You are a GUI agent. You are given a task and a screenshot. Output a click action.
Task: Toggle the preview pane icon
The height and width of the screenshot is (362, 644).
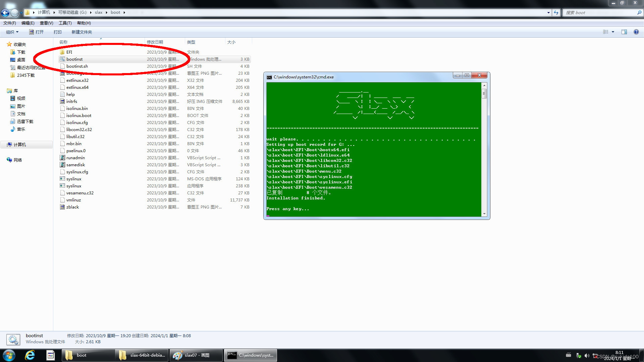point(624,32)
